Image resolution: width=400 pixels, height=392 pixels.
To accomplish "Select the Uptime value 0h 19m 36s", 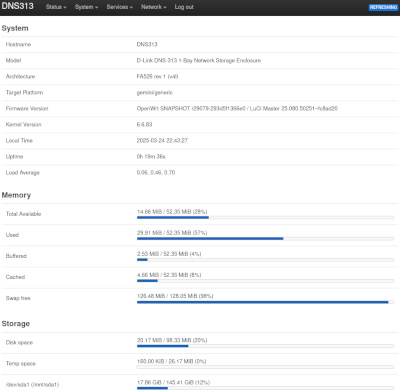I will point(151,156).
